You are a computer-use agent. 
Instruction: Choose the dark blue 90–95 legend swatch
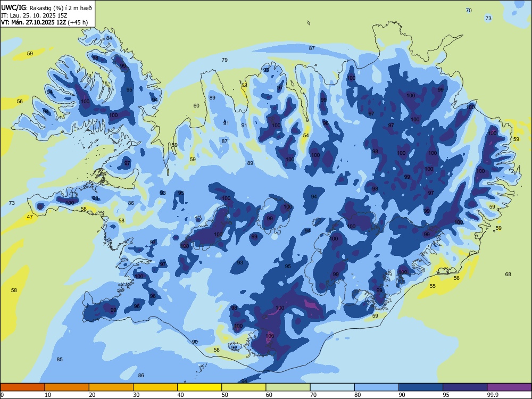point(421,387)
